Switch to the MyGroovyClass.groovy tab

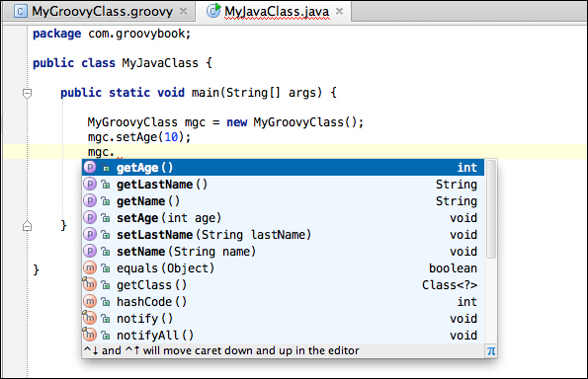pos(100,11)
